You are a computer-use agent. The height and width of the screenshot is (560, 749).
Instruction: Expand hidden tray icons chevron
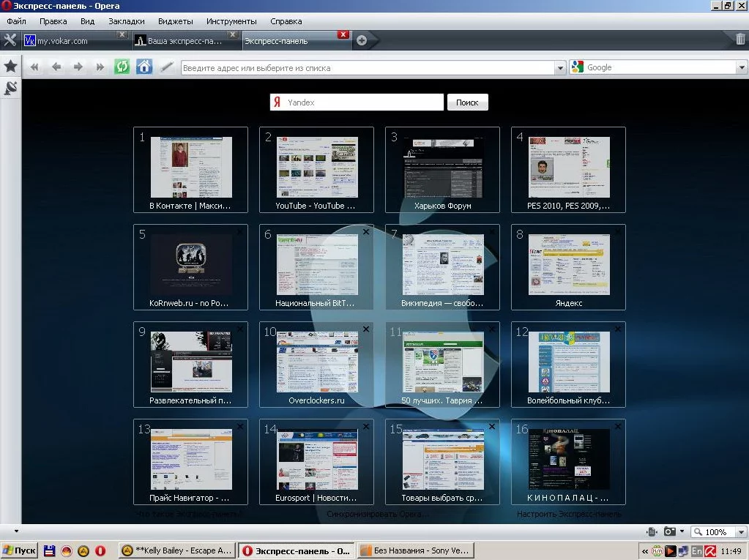point(645,551)
